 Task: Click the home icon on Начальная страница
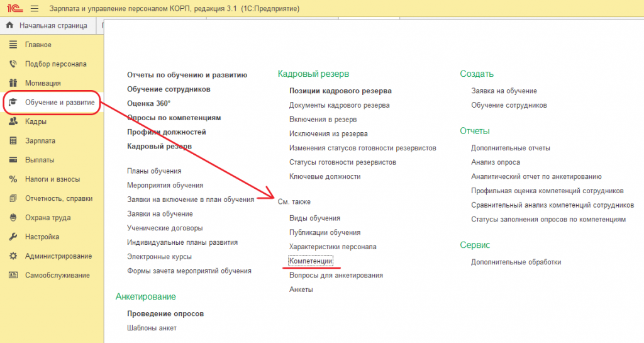point(10,25)
